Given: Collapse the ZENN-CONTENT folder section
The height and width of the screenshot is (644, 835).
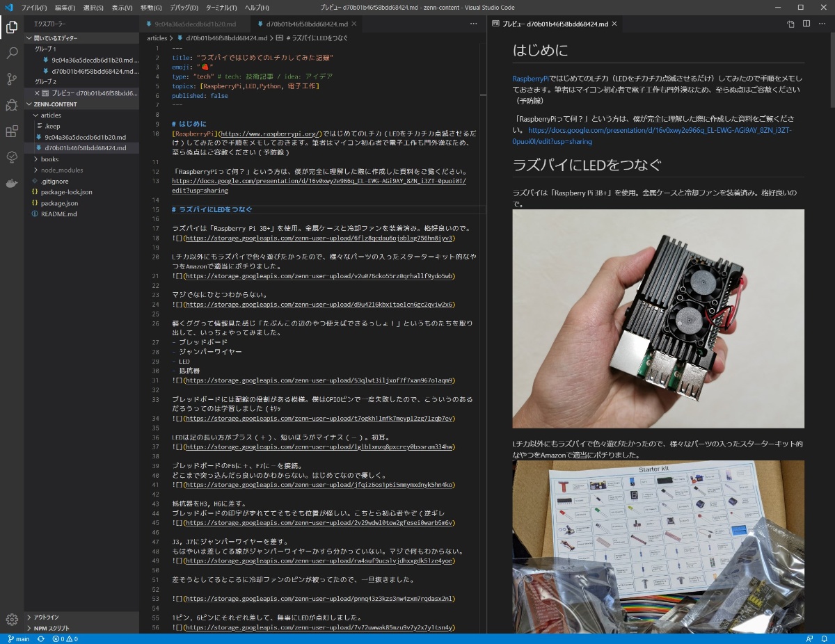Looking at the screenshot, I should pos(81,104).
